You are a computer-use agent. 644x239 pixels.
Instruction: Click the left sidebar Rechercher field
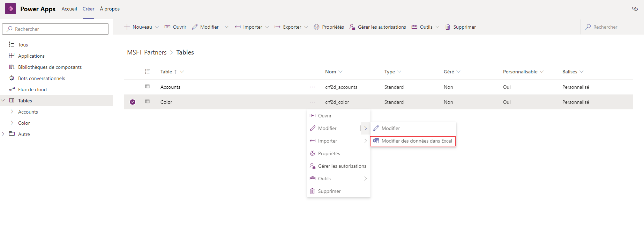[55, 29]
